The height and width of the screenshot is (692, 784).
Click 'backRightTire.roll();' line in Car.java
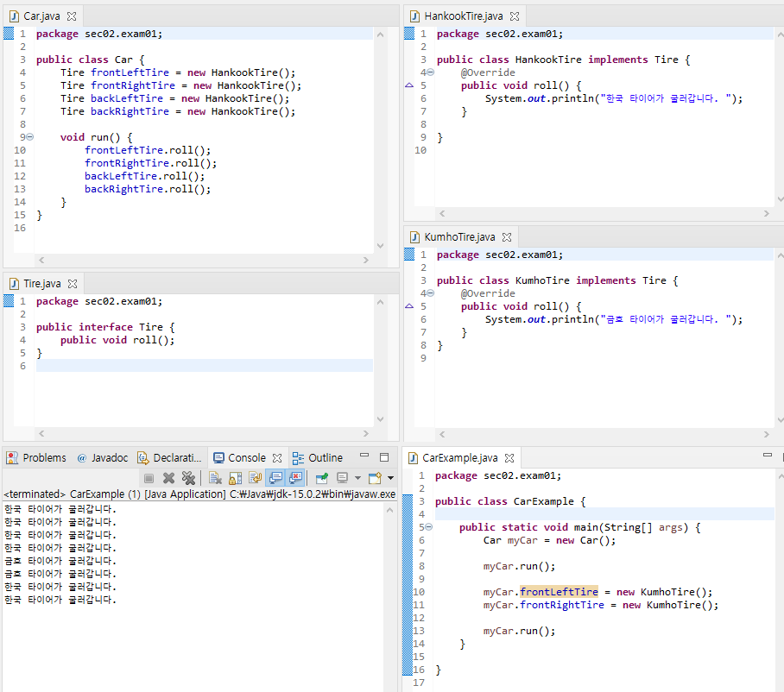(x=148, y=189)
